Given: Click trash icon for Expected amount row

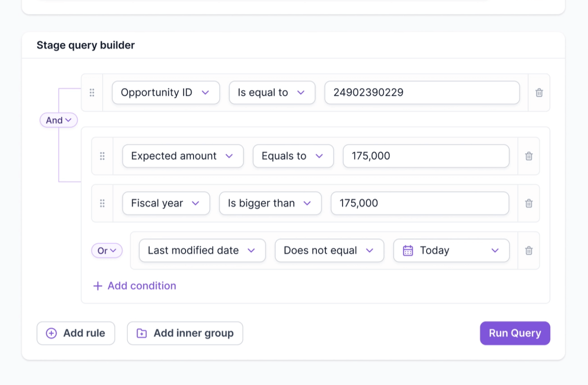Looking at the screenshot, I should 529,156.
